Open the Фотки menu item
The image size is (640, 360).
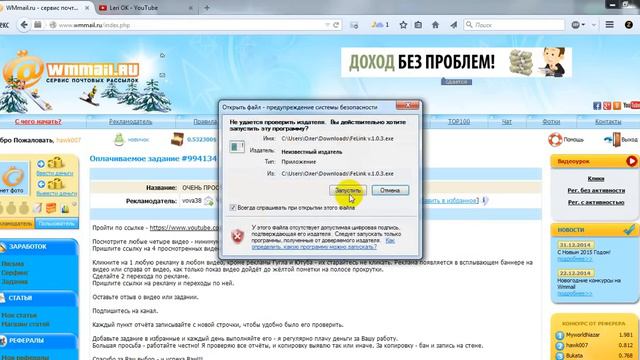[551, 122]
